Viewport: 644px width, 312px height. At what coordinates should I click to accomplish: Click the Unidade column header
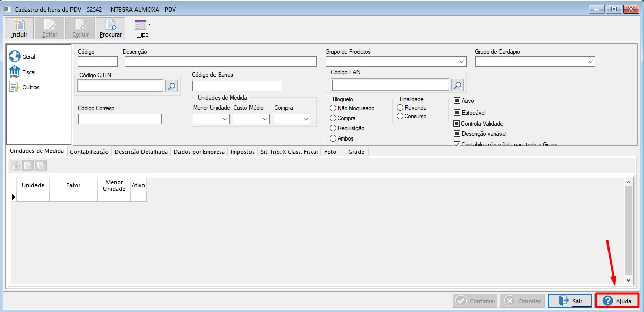(x=33, y=185)
